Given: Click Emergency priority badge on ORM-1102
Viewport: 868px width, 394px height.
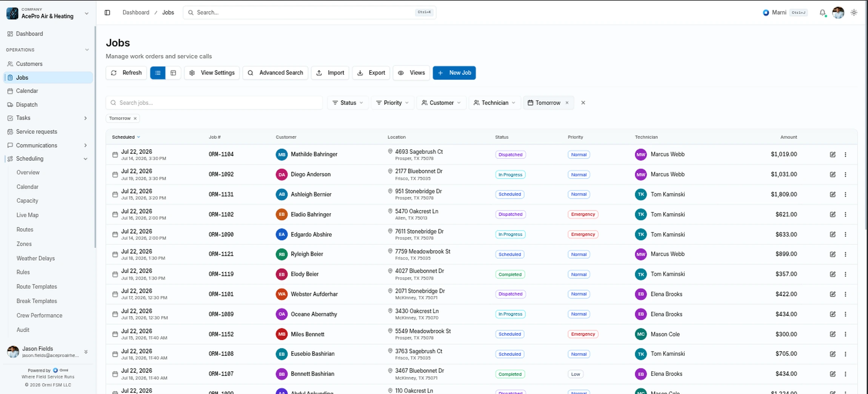Looking at the screenshot, I should click(x=583, y=215).
